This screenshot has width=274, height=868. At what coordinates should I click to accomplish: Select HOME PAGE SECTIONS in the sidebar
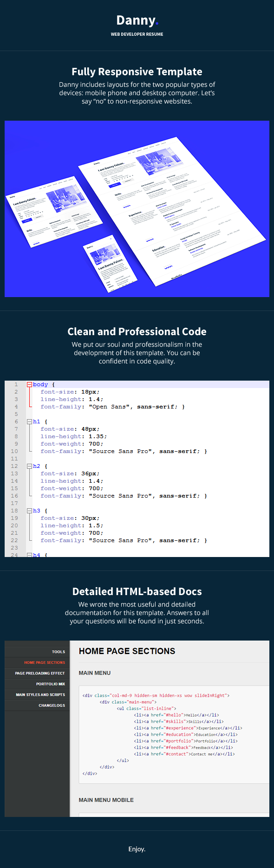(x=45, y=662)
